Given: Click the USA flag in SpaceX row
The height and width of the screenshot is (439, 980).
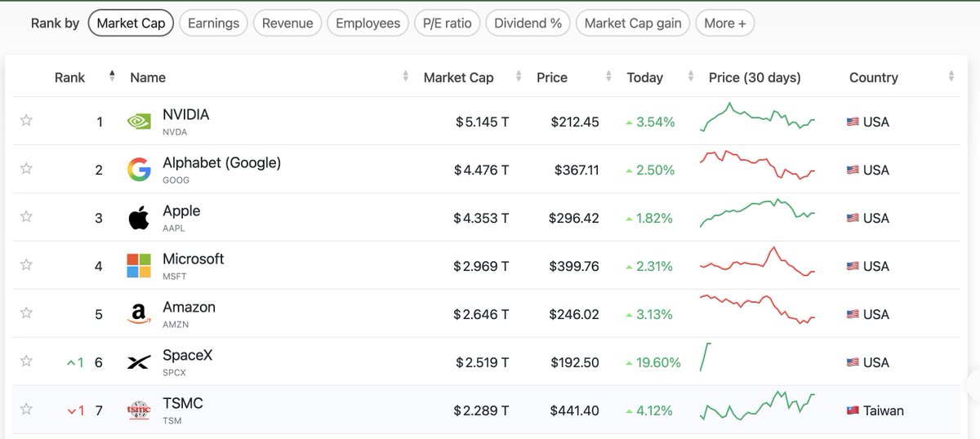Looking at the screenshot, I should [x=853, y=363].
